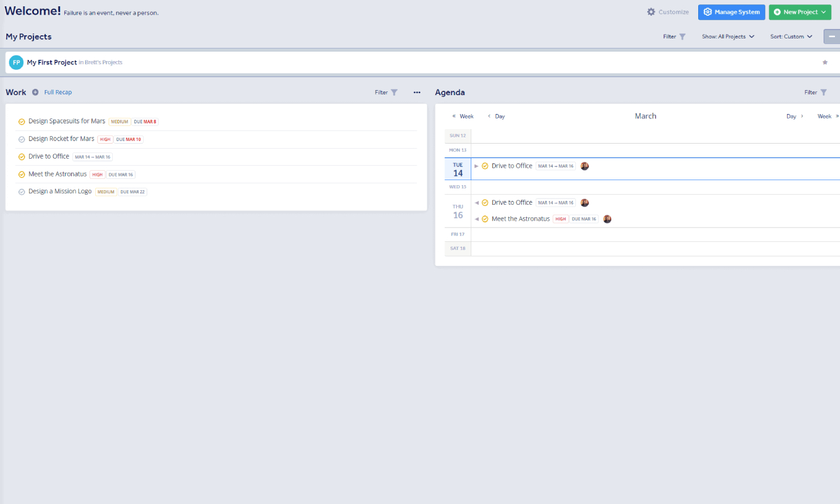Open the New Project dropdown
This screenshot has width=840, height=504.
(800, 12)
